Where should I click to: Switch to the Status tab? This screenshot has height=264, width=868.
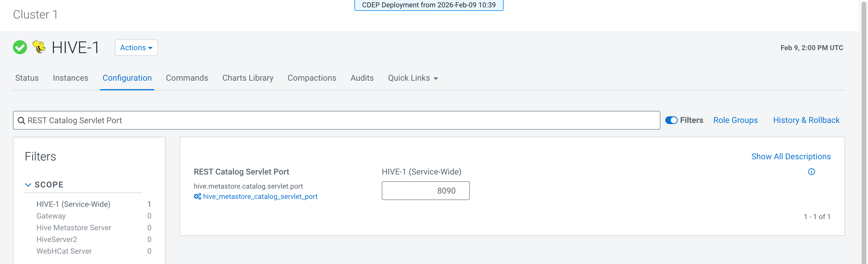pos(27,78)
